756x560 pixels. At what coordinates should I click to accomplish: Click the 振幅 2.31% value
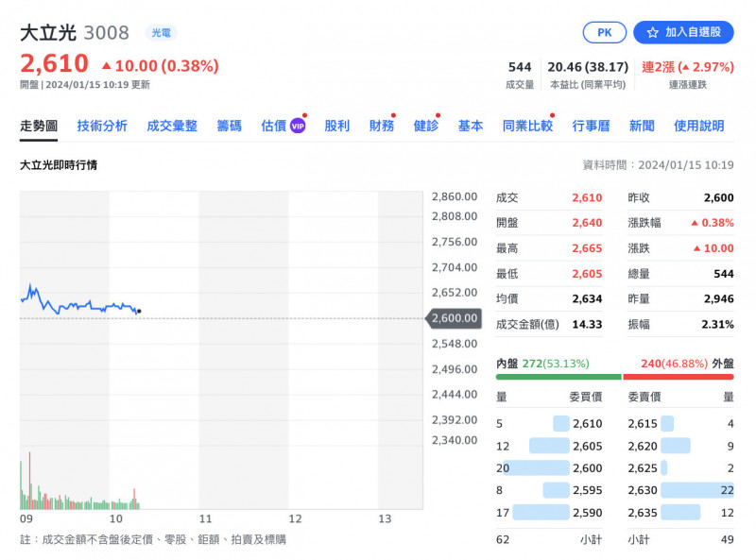tap(717, 324)
